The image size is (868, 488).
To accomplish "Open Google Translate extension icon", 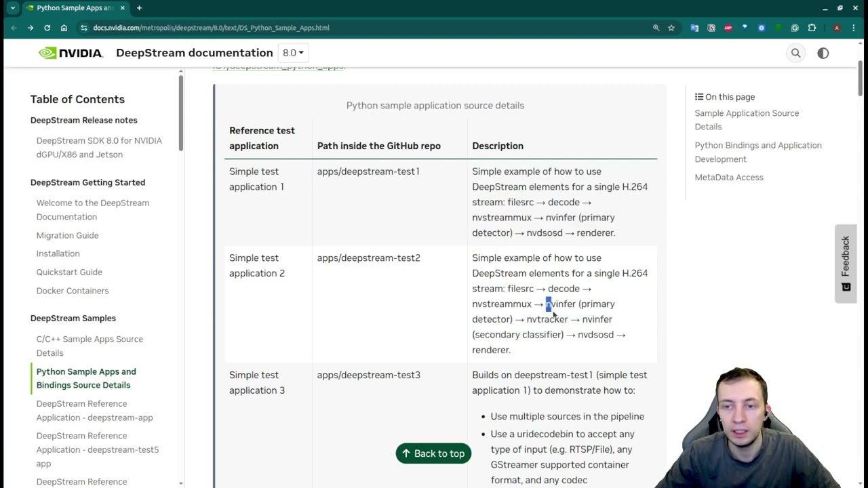I will tap(694, 28).
